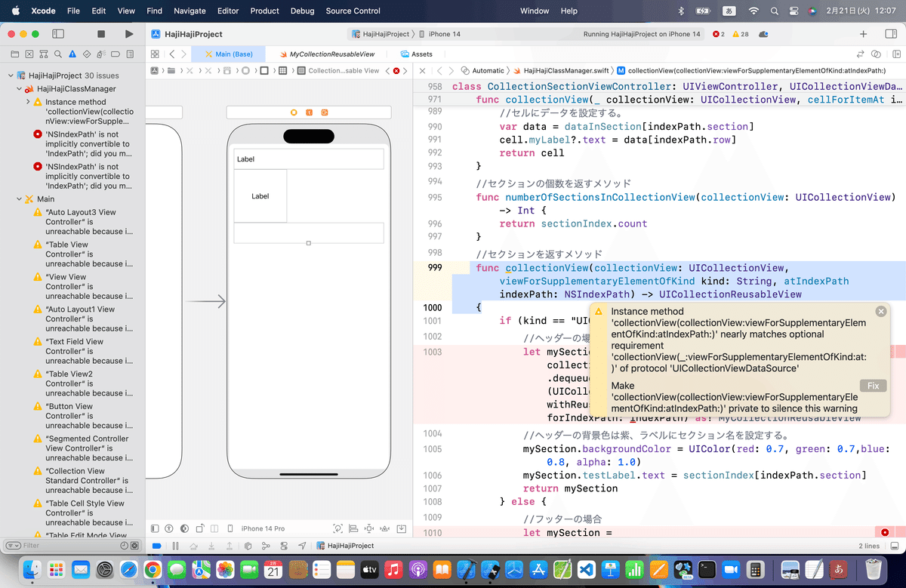Open the Xcode Cloud status icon

point(764,34)
